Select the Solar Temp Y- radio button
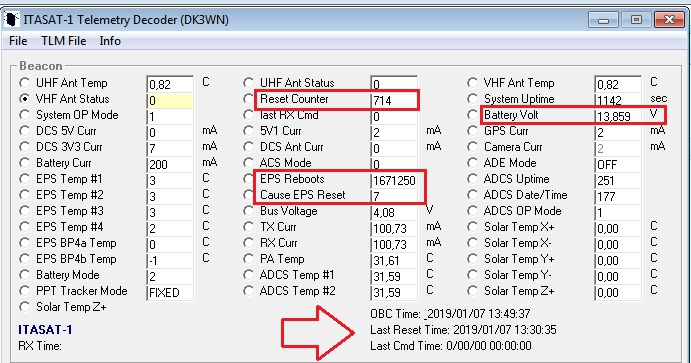 pos(472,275)
